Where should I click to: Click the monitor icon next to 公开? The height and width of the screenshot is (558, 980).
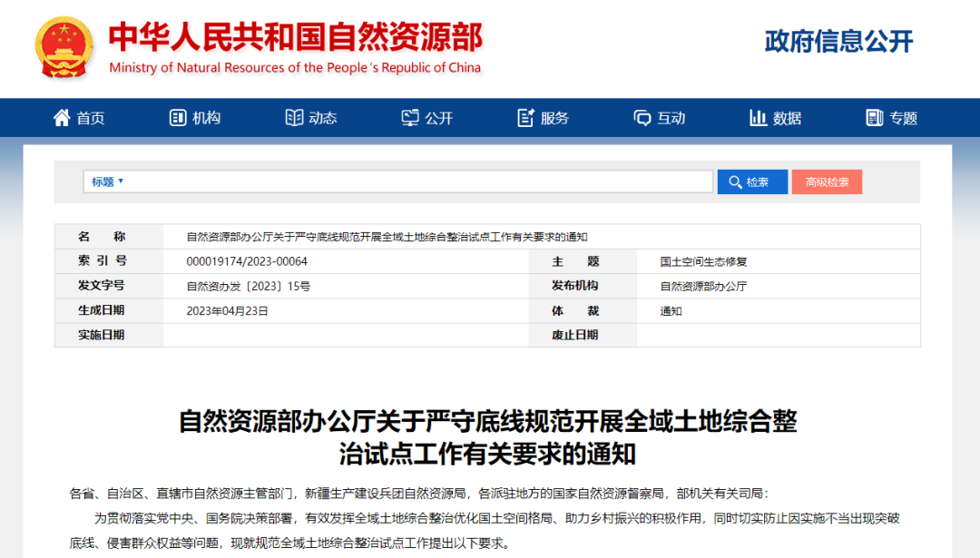tap(410, 117)
